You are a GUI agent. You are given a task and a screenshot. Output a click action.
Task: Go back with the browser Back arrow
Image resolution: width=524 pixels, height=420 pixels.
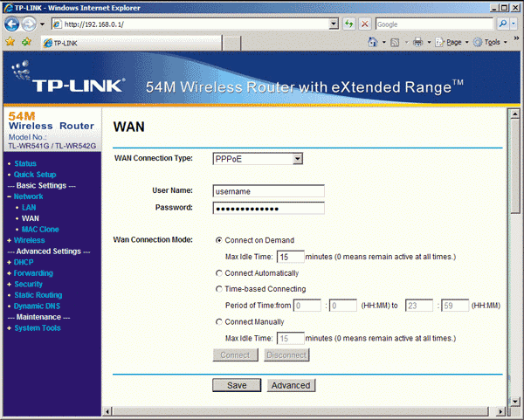[11, 24]
